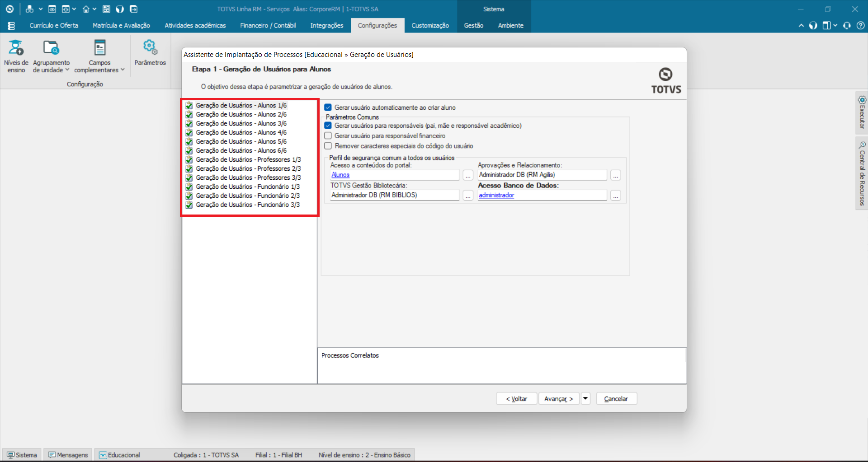Open the Ambiente tab
868x462 pixels.
click(511, 26)
